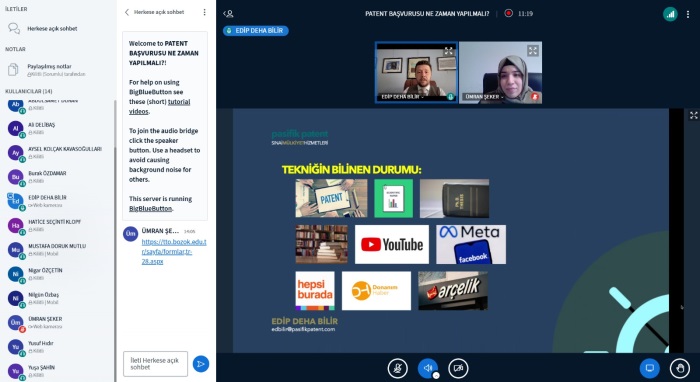Send chat message with arrow button
The height and width of the screenshot is (382, 700).
201,364
